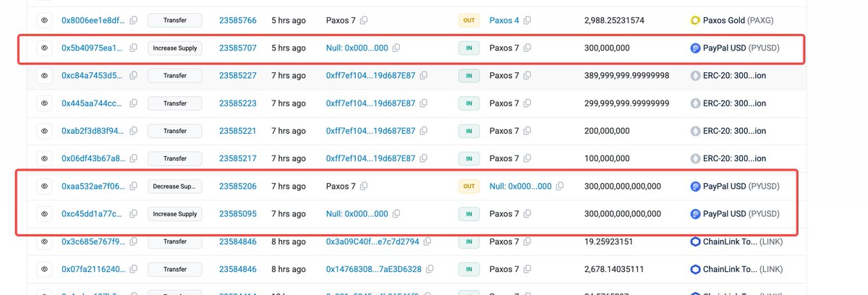The height and width of the screenshot is (295, 868).
Task: Open block 23585707
Action: click(x=238, y=48)
